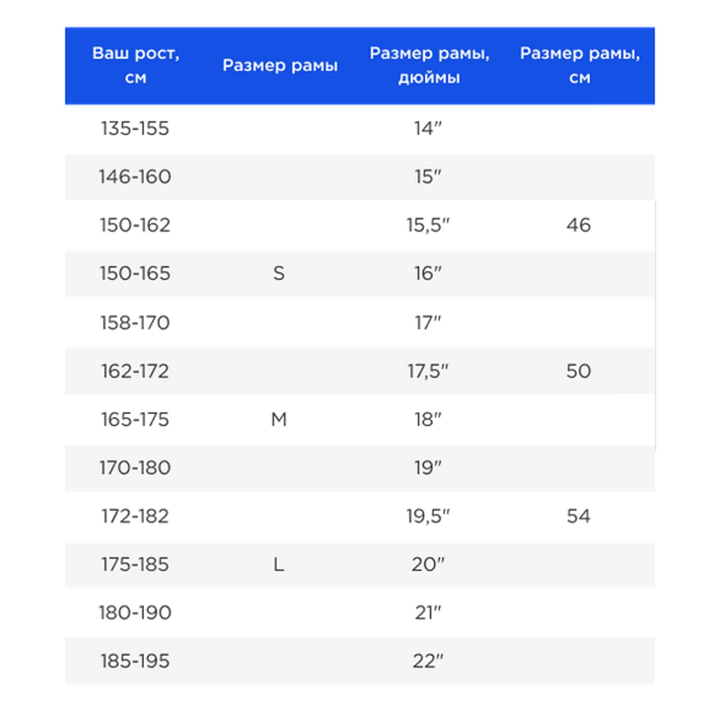Screen dimensions: 728x728
Task: Click the 'Ваш рост, см' column header
Action: tap(136, 66)
